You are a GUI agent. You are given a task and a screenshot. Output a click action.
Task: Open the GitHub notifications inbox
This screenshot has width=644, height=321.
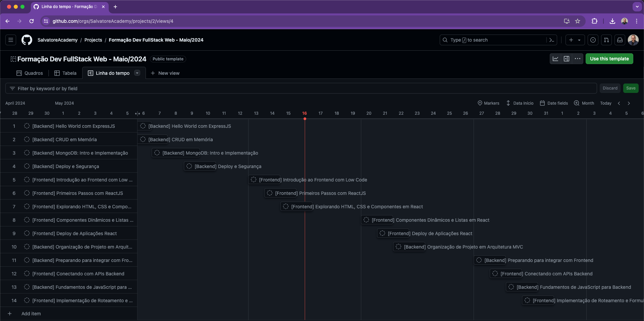tap(620, 40)
